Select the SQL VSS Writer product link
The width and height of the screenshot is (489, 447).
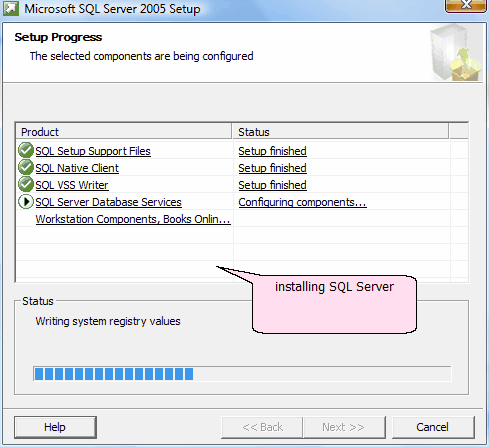[x=72, y=185]
